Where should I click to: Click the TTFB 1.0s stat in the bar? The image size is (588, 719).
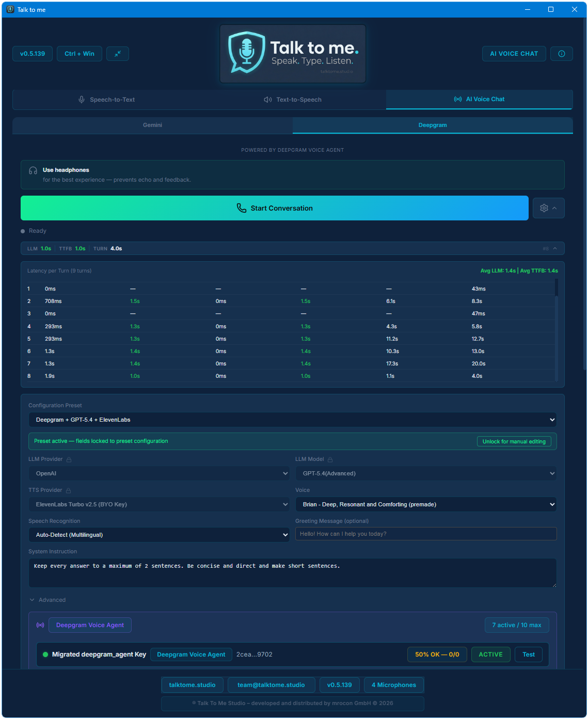coord(72,249)
